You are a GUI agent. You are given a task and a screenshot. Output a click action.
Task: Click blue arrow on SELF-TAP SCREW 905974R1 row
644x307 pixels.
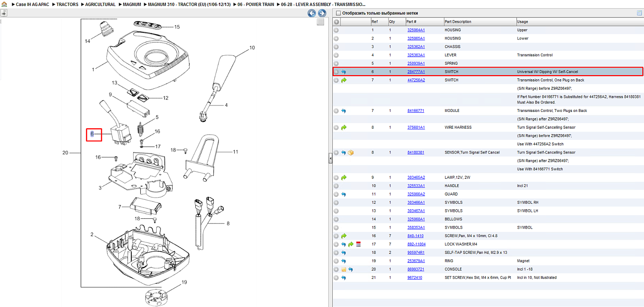(x=343, y=253)
